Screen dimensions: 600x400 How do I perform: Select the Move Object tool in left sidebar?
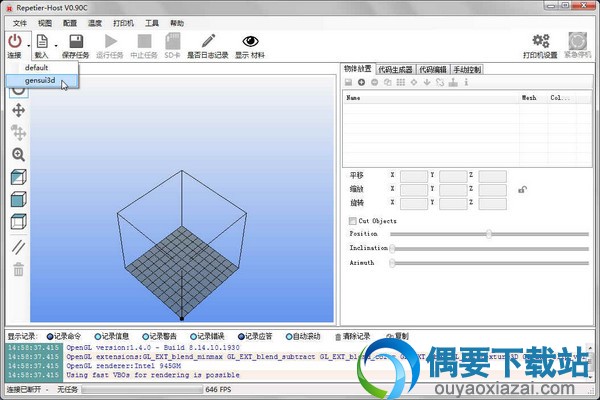(x=18, y=132)
